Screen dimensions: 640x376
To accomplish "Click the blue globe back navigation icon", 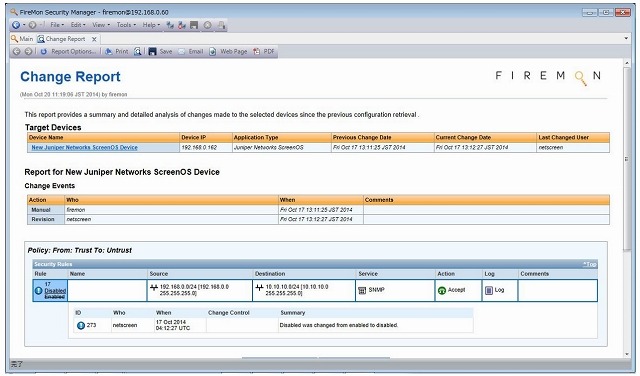I will [x=16, y=25].
